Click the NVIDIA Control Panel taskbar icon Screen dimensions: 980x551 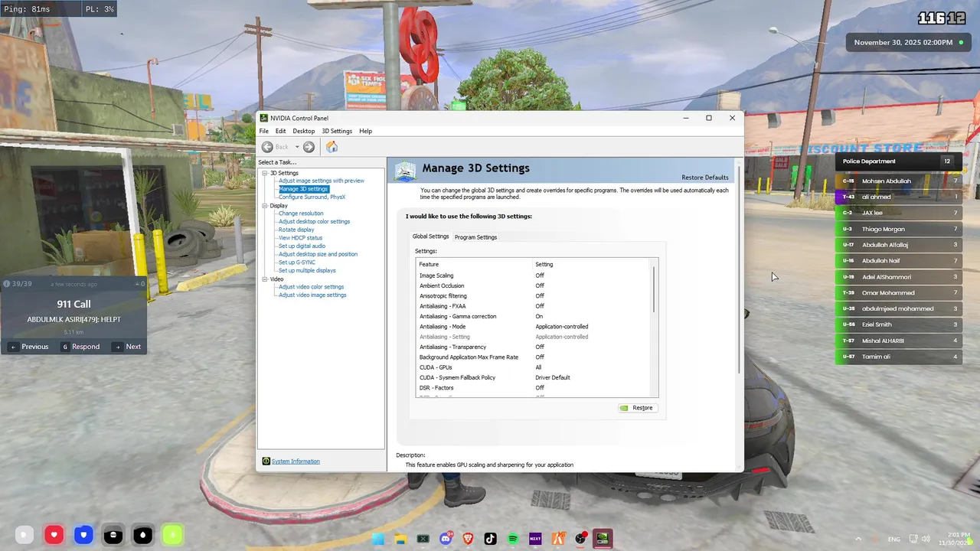click(x=603, y=539)
